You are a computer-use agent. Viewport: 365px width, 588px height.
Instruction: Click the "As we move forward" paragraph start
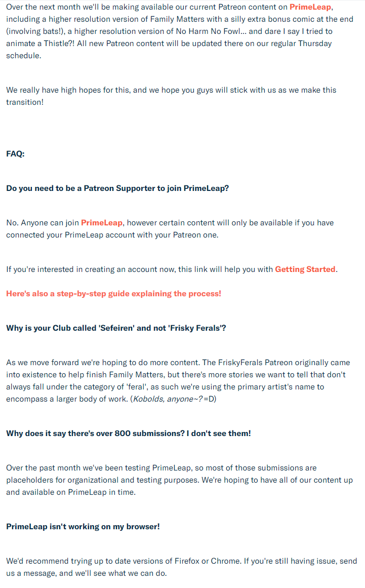(40, 363)
